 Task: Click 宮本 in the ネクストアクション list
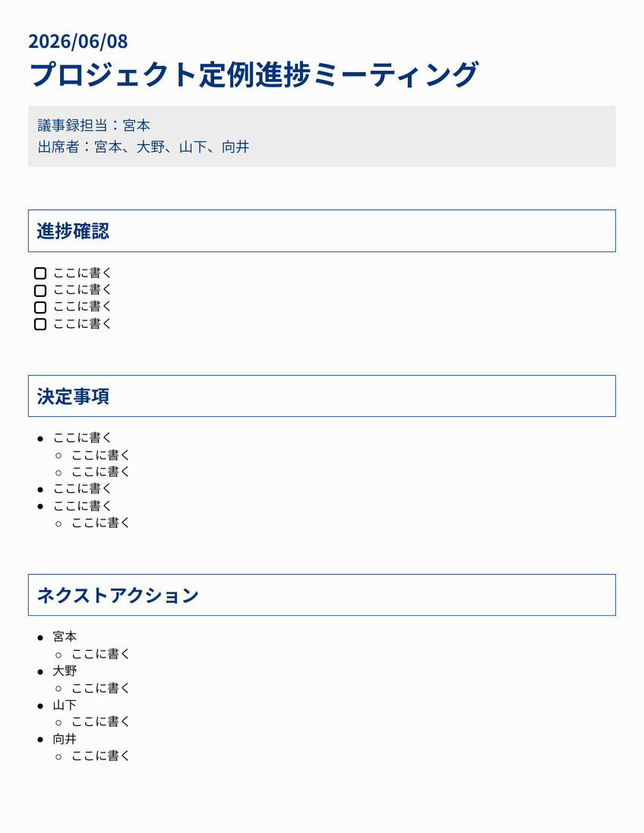65,636
